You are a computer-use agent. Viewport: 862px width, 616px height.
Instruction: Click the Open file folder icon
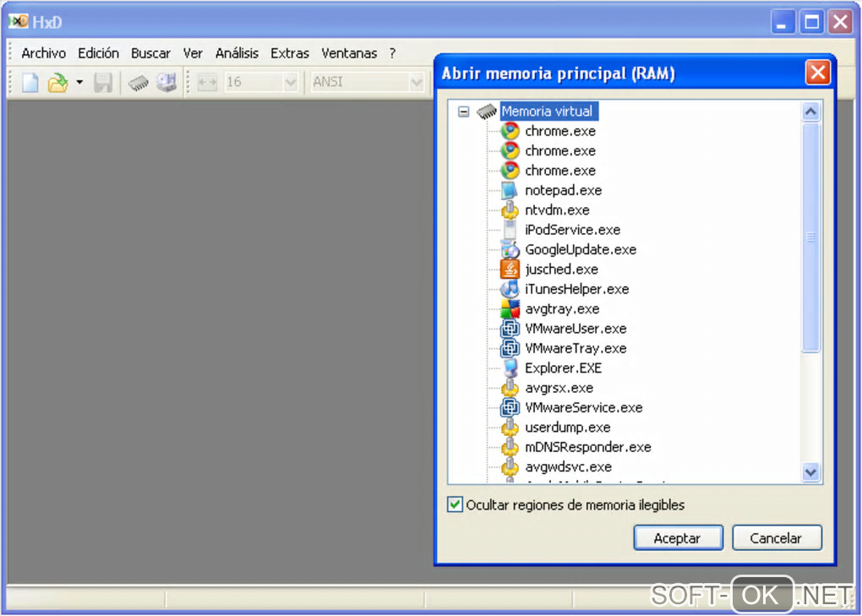click(x=57, y=83)
